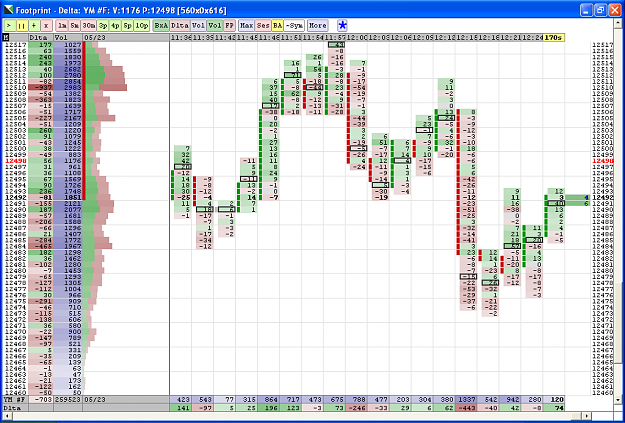Click the Dlta row label at bottom left
The image size is (625, 423).
click(x=16, y=407)
